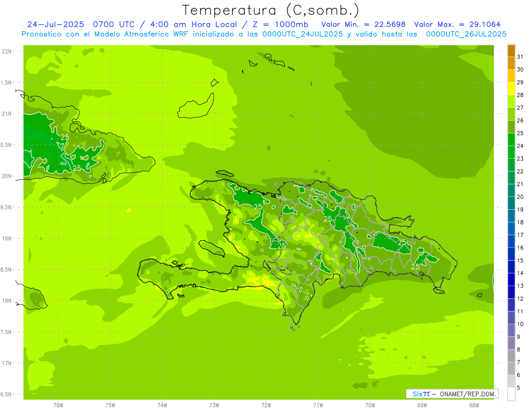The height and width of the screenshot is (411, 532).
Task: Click the colorbar label "14"
Action: (520, 273)
